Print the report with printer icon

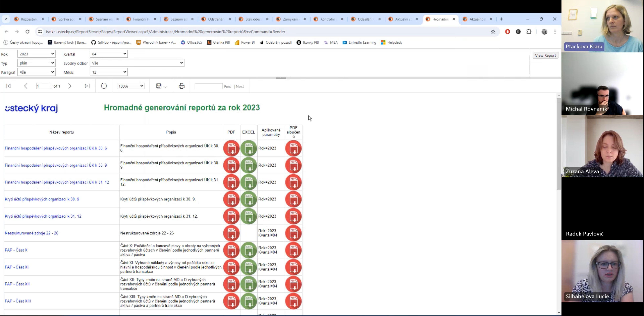pyautogui.click(x=182, y=86)
